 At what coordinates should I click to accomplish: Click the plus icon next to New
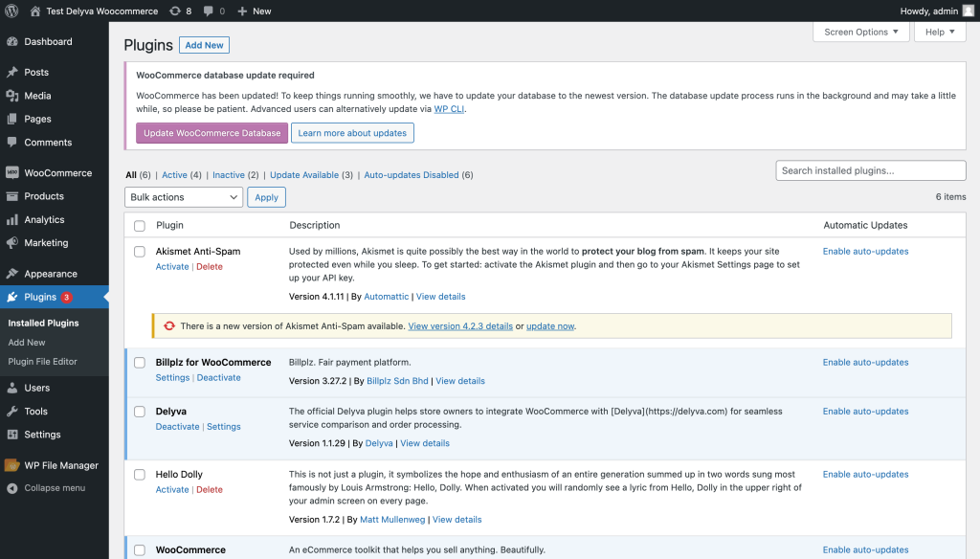[242, 11]
